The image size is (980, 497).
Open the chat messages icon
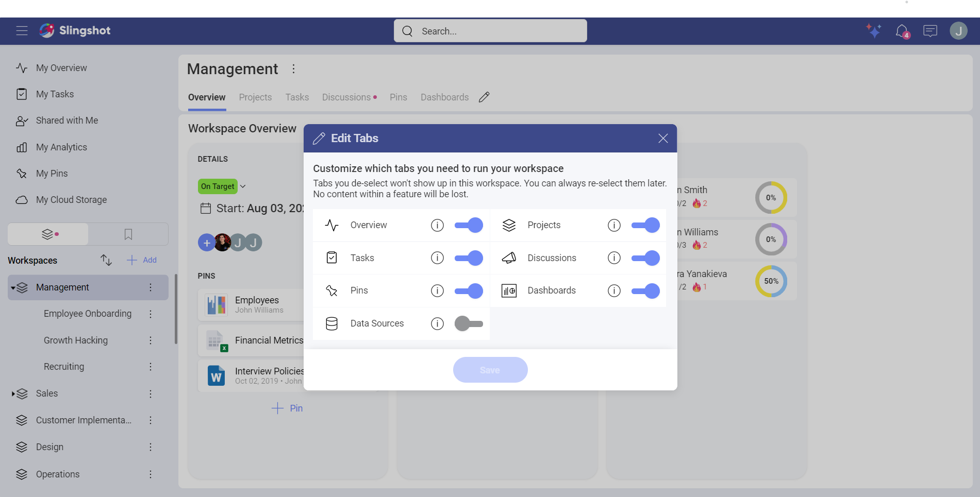click(x=930, y=31)
